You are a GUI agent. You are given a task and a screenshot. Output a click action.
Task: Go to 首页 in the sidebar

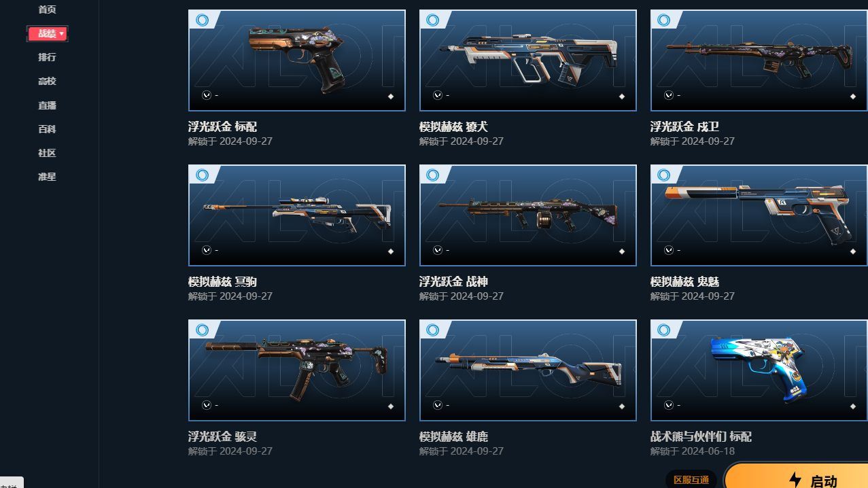[x=47, y=10]
